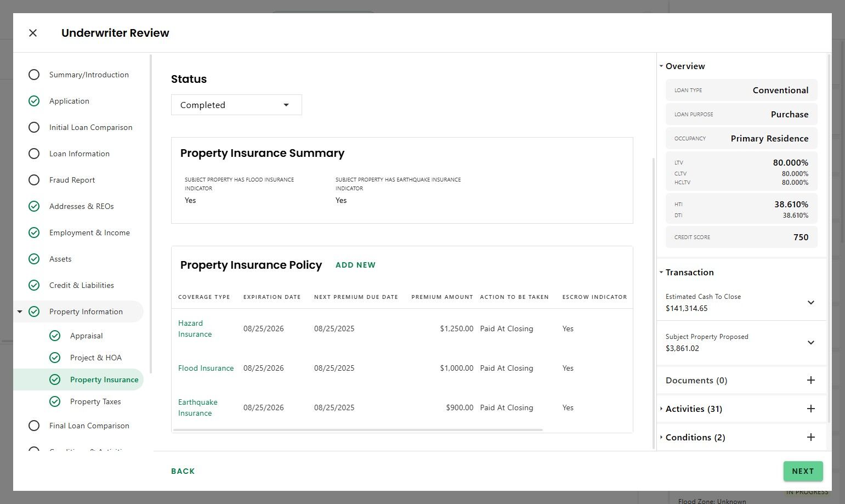Collapse the Property Information tree section
Viewport: 845px width, 504px height.
pos(20,312)
